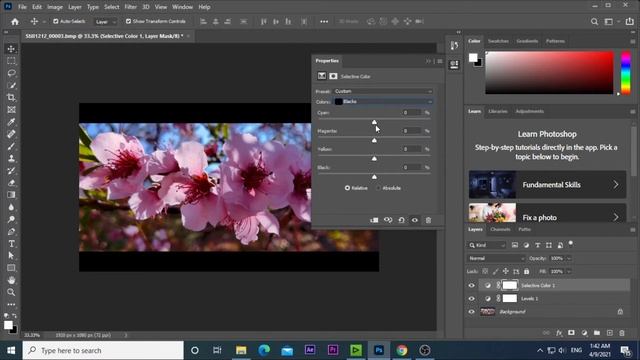Click the Windows search box

(103, 350)
